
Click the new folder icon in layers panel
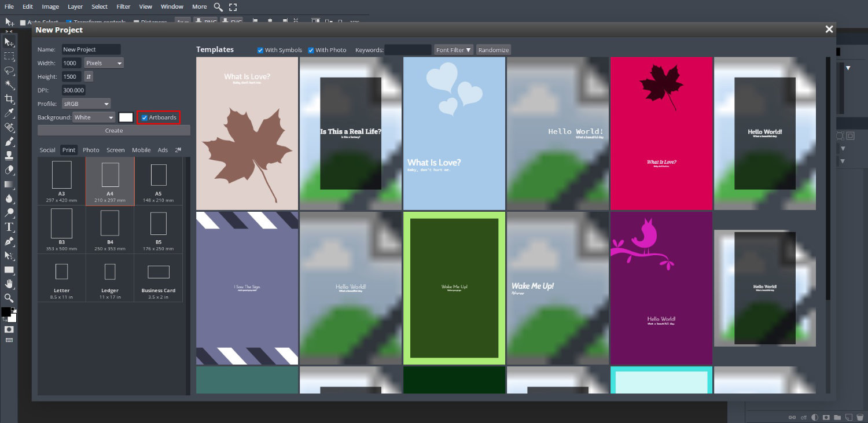click(x=837, y=417)
